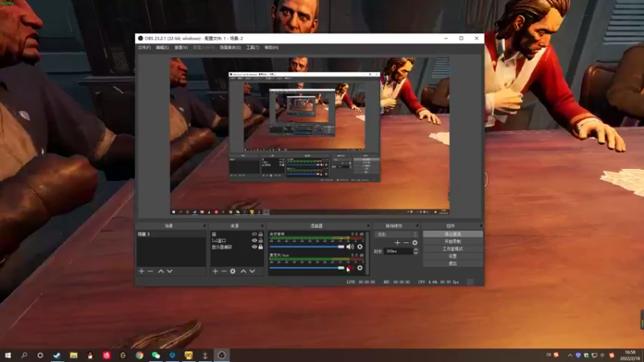Move the scene up in the Scenes panel
Image resolution: width=644 pixels, height=362 pixels.
pyautogui.click(x=161, y=271)
